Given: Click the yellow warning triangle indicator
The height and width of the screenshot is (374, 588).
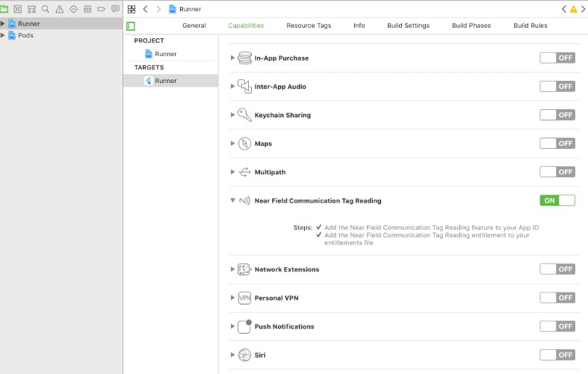Looking at the screenshot, I should point(573,9).
